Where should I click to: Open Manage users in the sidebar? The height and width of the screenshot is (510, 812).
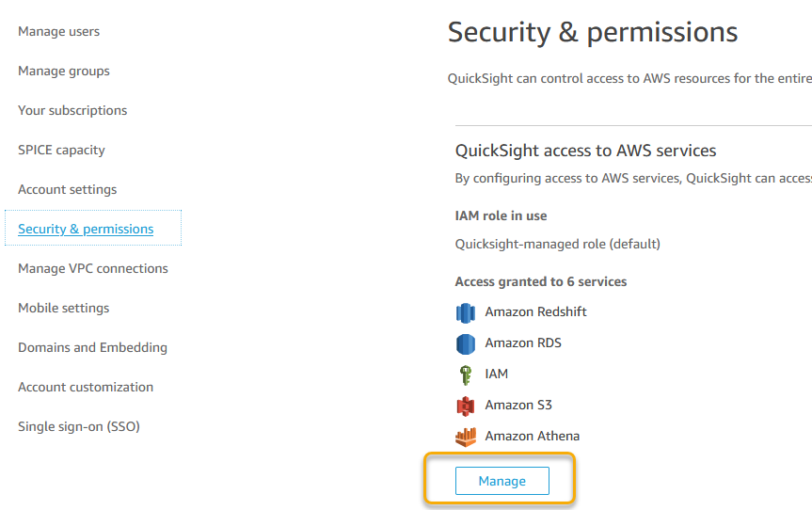pyautogui.click(x=58, y=32)
